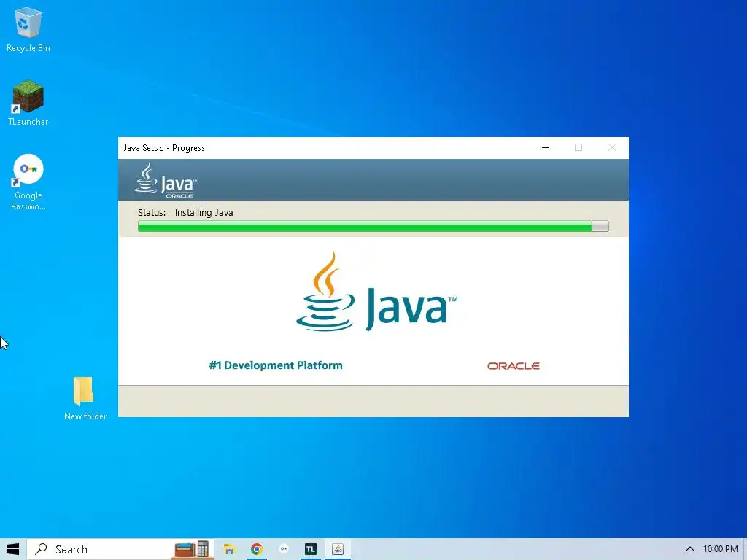This screenshot has width=747, height=560.
Task: Open the Windows Start menu
Action: (13, 549)
